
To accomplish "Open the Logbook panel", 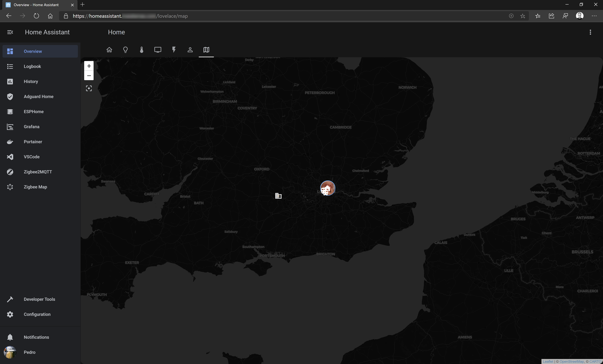I will [32, 67].
